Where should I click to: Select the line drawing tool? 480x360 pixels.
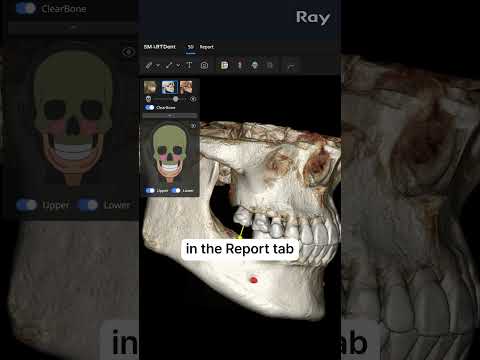coord(169,66)
